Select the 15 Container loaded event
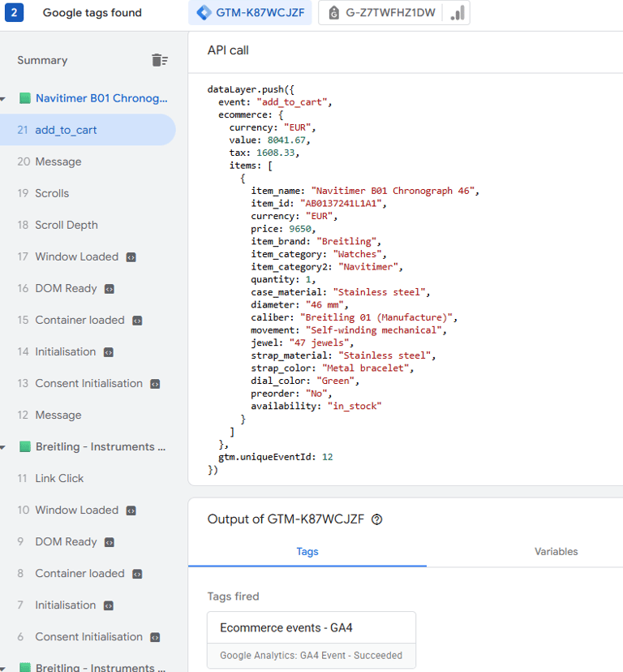The height and width of the screenshot is (672, 623). (79, 320)
